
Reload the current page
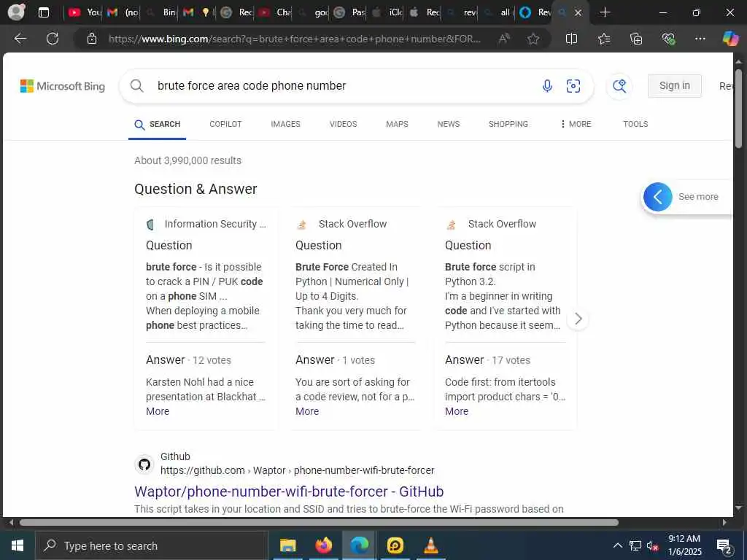coord(53,39)
